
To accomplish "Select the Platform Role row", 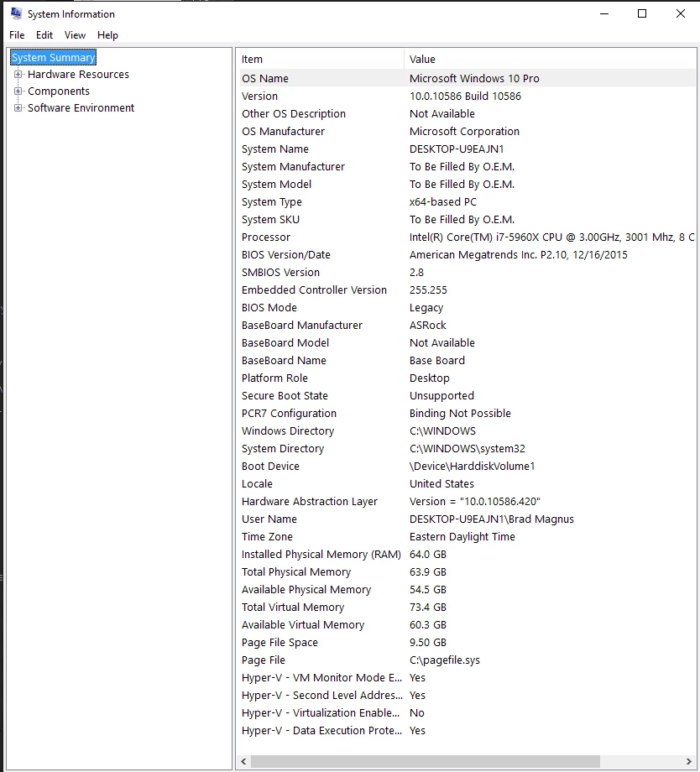I will point(466,378).
